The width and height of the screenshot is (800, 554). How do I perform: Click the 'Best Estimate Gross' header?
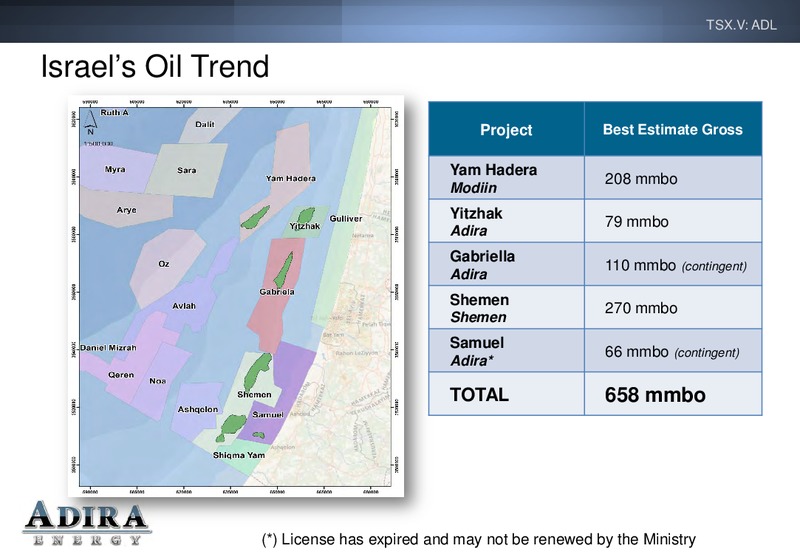(673, 130)
